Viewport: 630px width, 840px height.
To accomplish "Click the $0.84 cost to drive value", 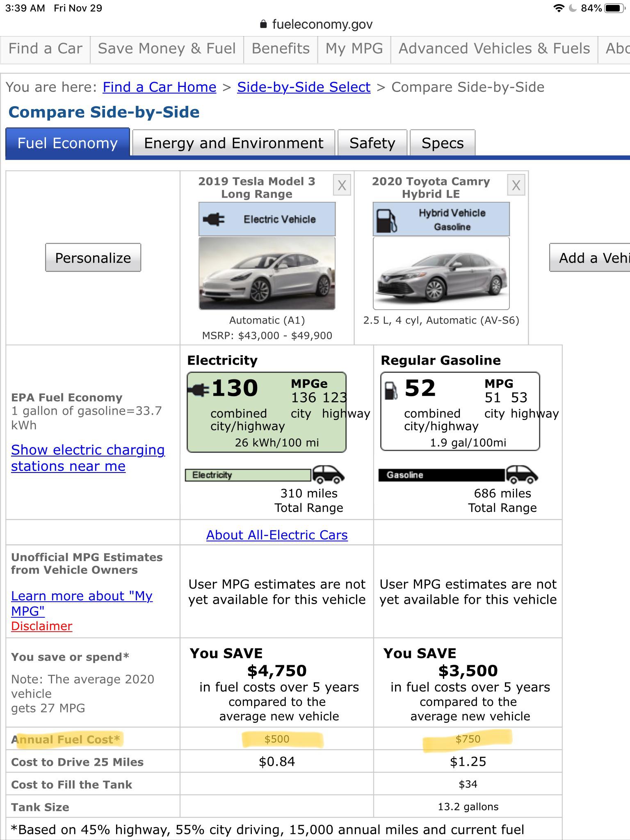I will click(x=277, y=762).
